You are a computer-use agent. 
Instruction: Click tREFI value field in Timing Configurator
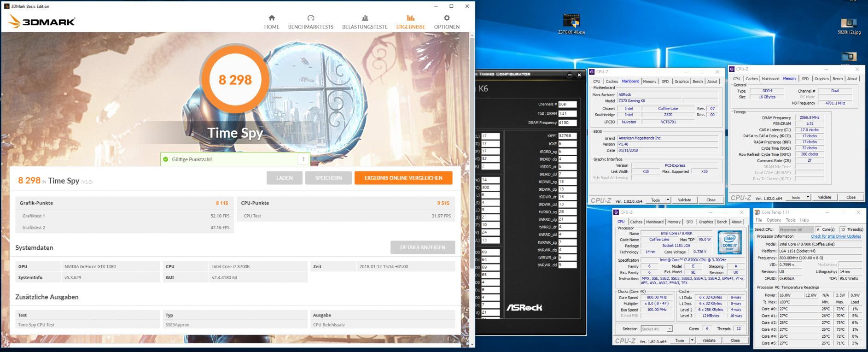567,136
